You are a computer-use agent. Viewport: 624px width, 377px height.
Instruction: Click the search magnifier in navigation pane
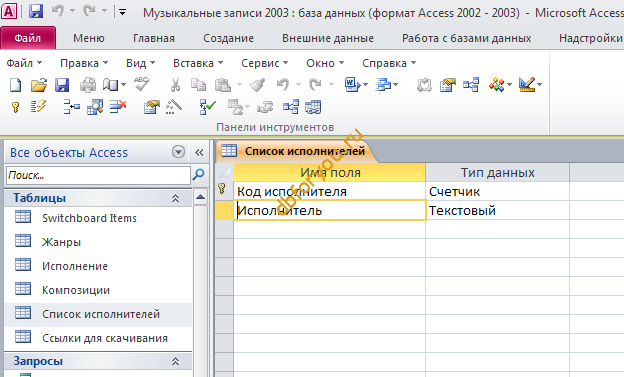point(199,174)
